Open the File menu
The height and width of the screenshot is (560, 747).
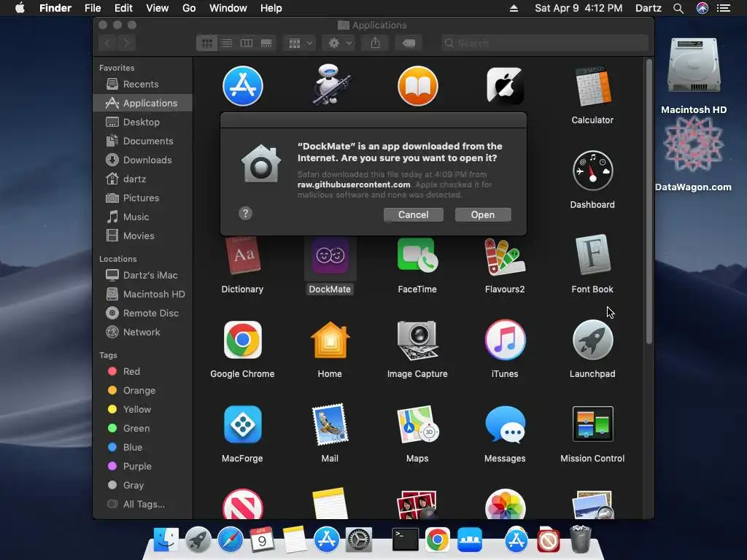tap(93, 8)
